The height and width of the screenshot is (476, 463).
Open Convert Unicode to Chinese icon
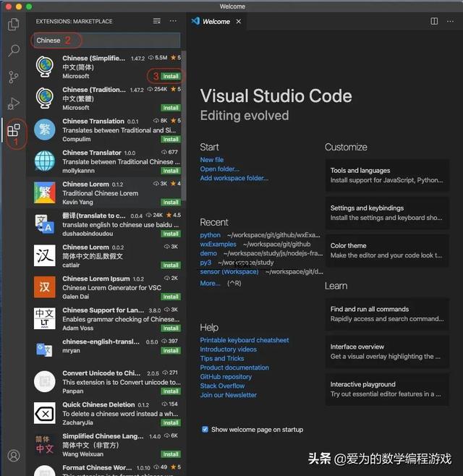pos(45,381)
